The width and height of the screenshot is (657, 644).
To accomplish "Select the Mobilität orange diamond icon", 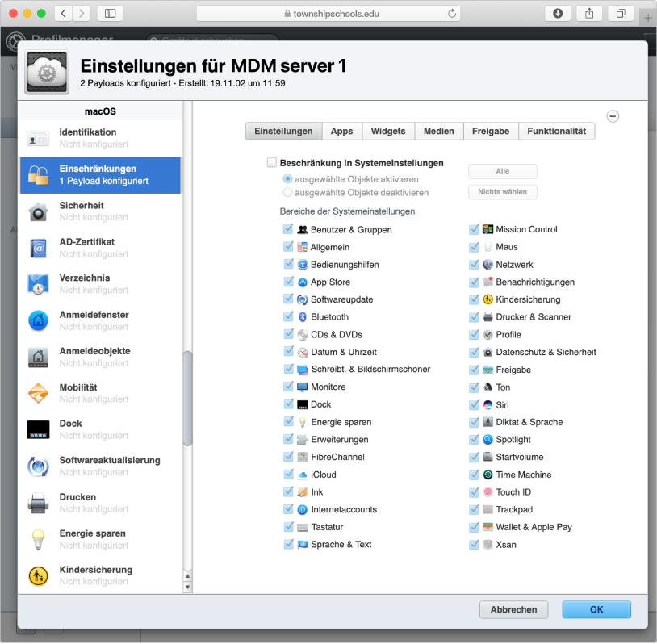I will click(x=38, y=394).
